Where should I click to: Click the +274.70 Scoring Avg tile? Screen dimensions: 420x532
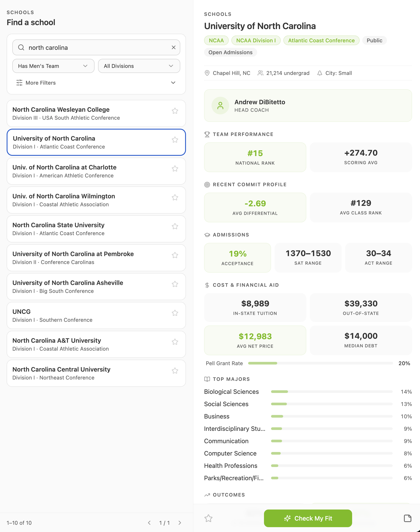coord(361,157)
